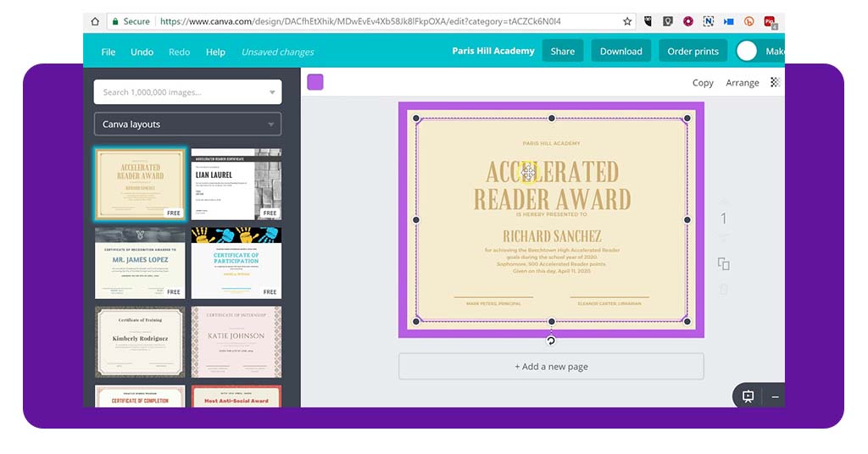
Task: Select the PARIS HILL ACADEMY certificate text
Action: tap(551, 143)
